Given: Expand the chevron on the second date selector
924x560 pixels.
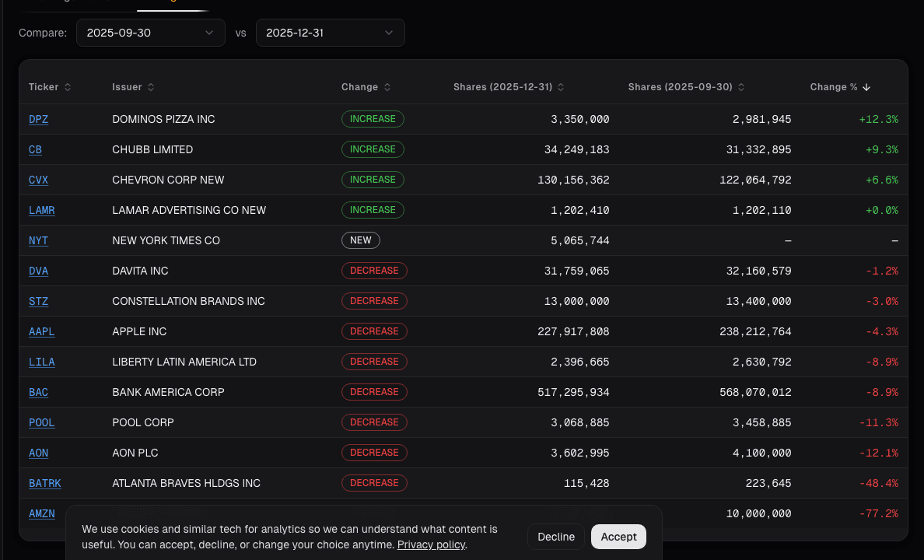Looking at the screenshot, I should pos(388,33).
